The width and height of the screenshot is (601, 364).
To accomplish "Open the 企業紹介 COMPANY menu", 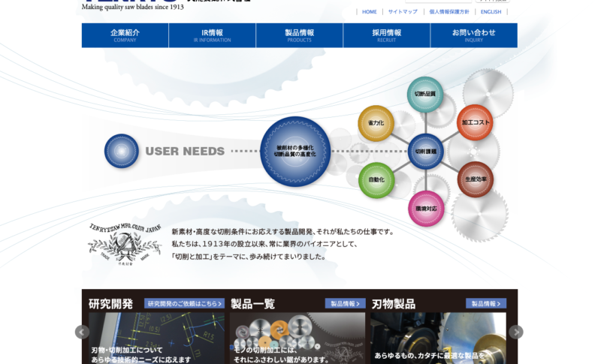I will [125, 35].
